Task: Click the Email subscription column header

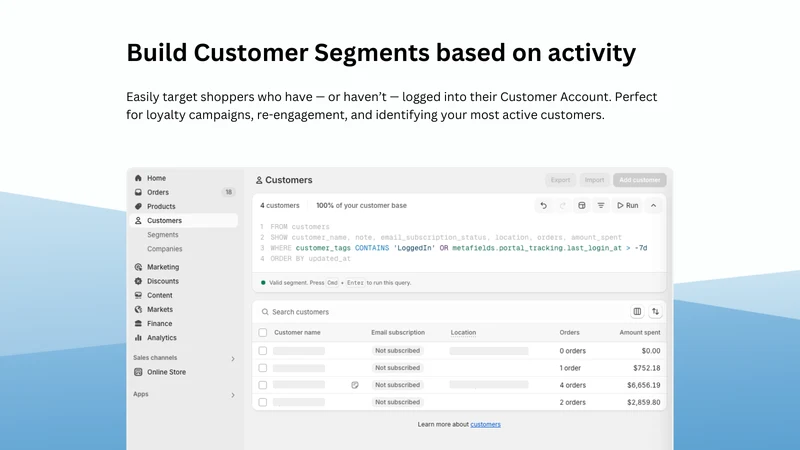Action: (x=398, y=333)
